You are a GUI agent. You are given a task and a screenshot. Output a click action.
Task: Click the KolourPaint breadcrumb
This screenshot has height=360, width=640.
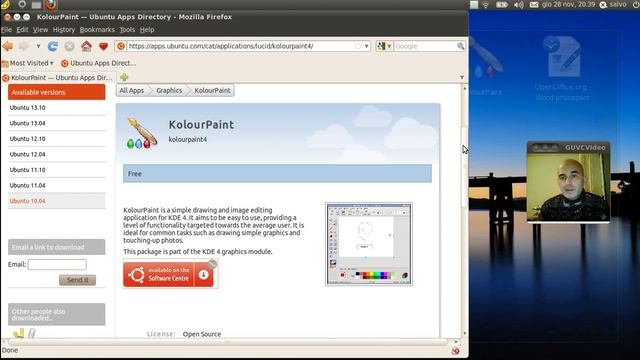(x=212, y=90)
